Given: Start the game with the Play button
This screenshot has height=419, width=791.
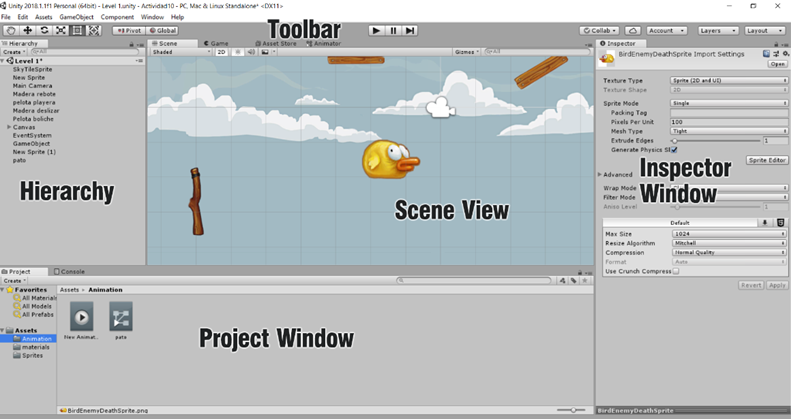Looking at the screenshot, I should click(x=376, y=31).
